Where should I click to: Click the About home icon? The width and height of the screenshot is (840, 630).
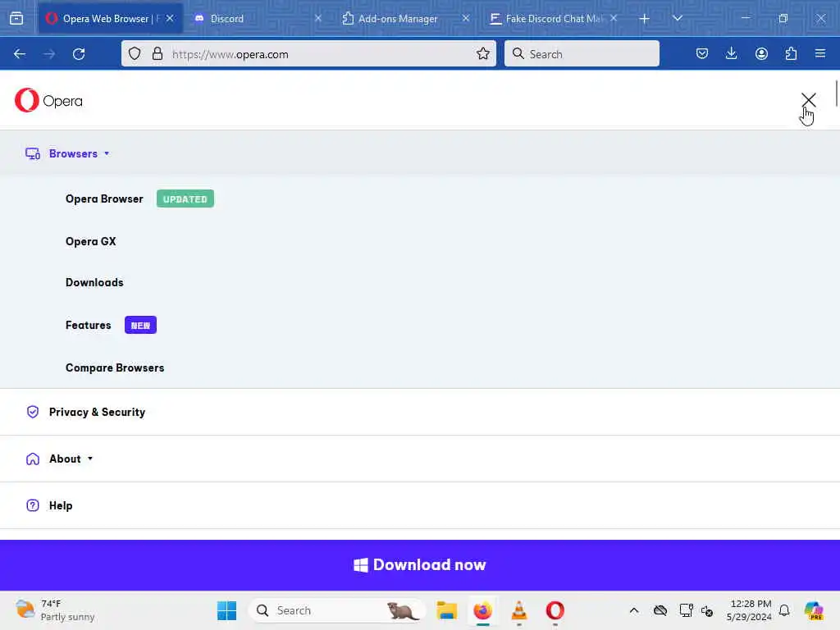(33, 459)
